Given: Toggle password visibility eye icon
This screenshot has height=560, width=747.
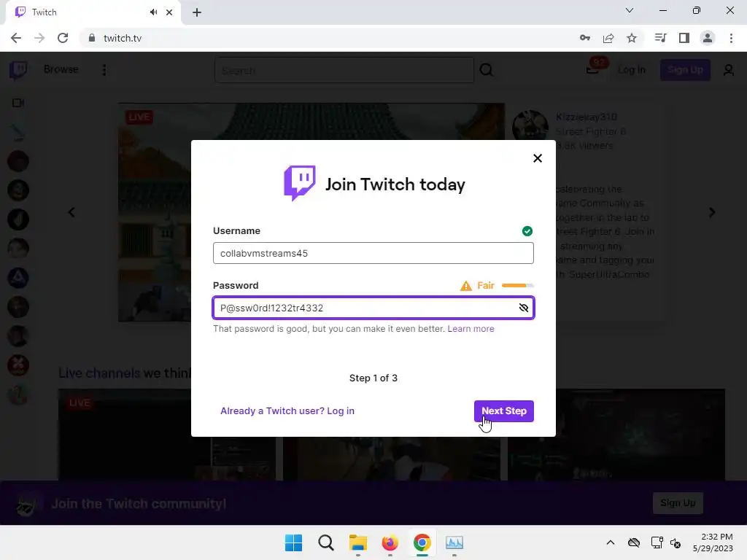Looking at the screenshot, I should tap(524, 308).
